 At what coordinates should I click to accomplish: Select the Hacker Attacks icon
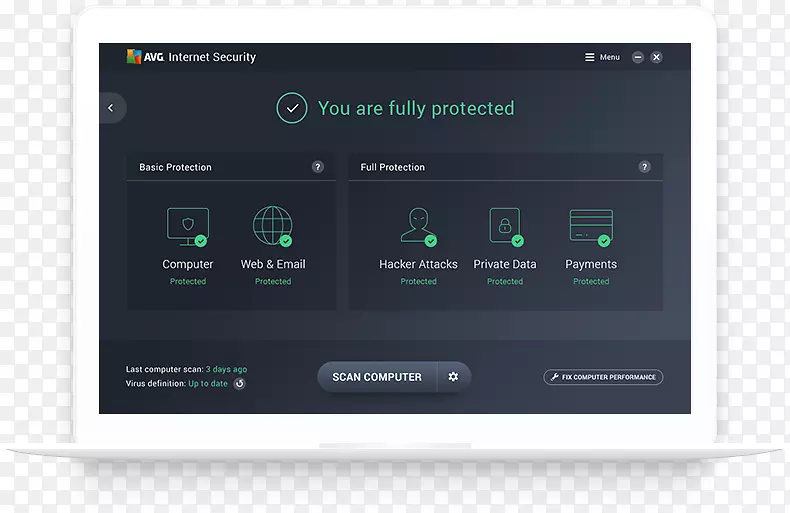pyautogui.click(x=417, y=227)
